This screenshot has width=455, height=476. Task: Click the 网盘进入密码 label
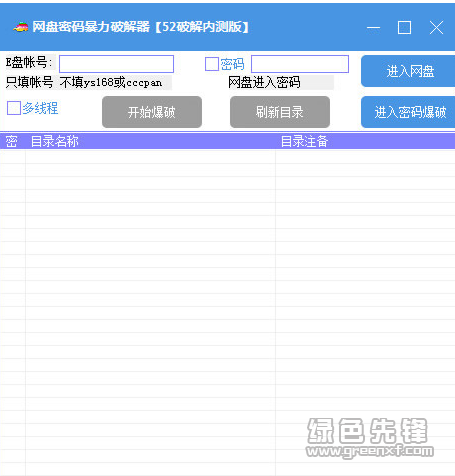click(x=264, y=82)
